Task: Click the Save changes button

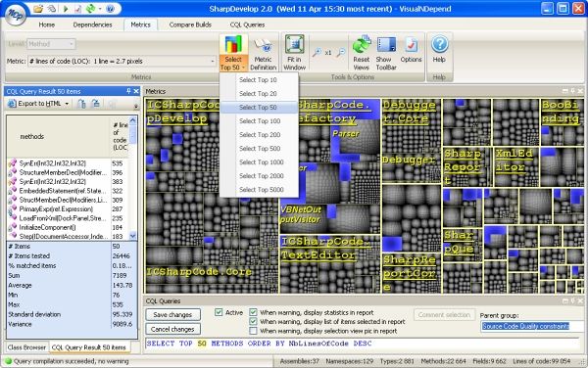Action: [172, 315]
